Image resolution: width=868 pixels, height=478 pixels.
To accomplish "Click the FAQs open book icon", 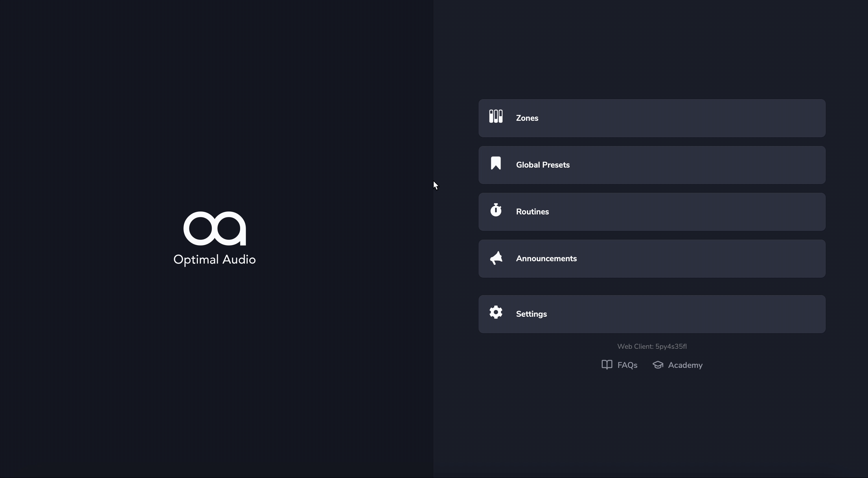I will [x=607, y=364].
